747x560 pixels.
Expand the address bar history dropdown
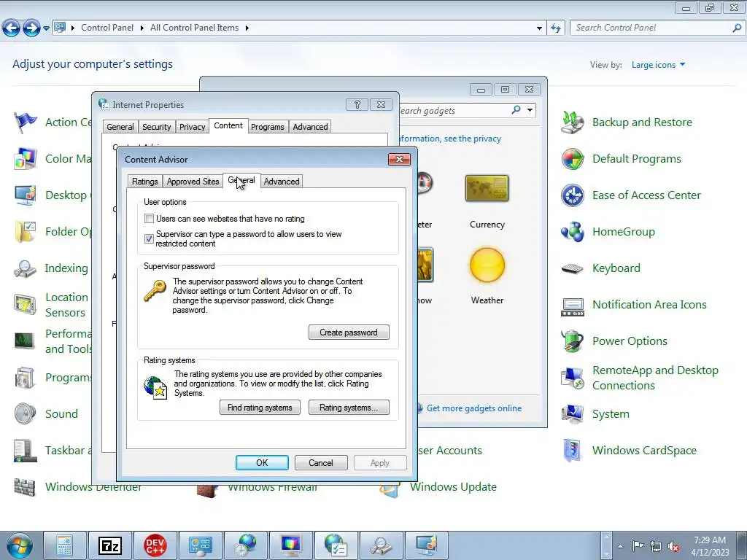click(x=539, y=28)
